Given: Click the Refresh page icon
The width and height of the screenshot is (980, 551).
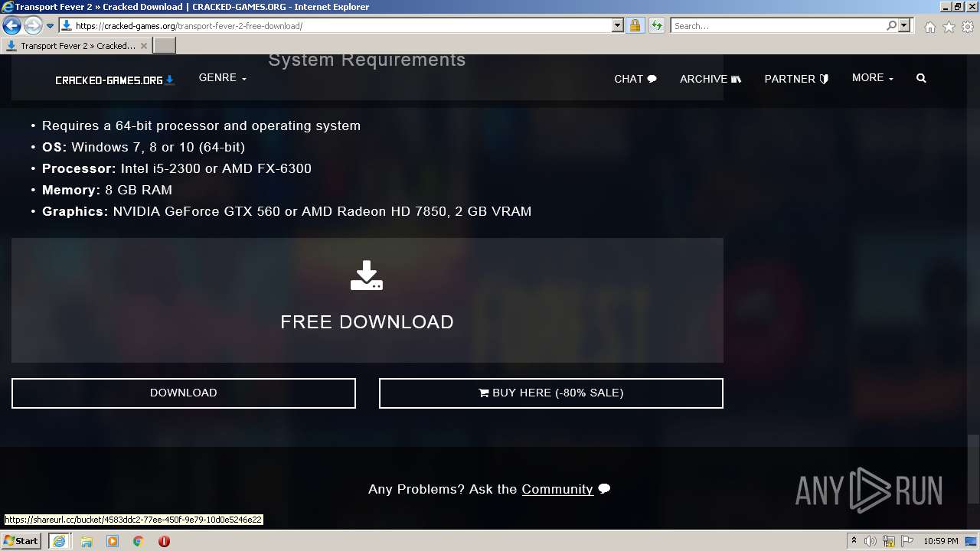Looking at the screenshot, I should (x=656, y=25).
